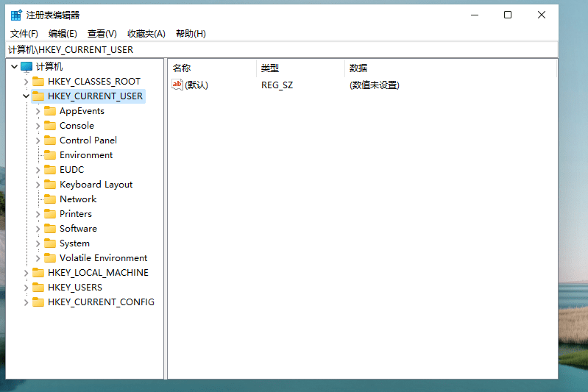
Task: Select the Software key label
Action: click(x=78, y=229)
